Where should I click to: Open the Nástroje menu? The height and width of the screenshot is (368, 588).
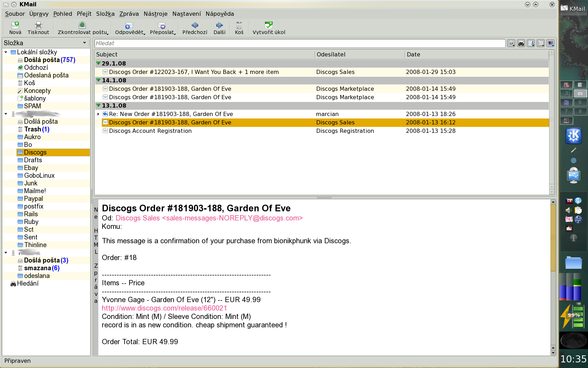coord(155,14)
